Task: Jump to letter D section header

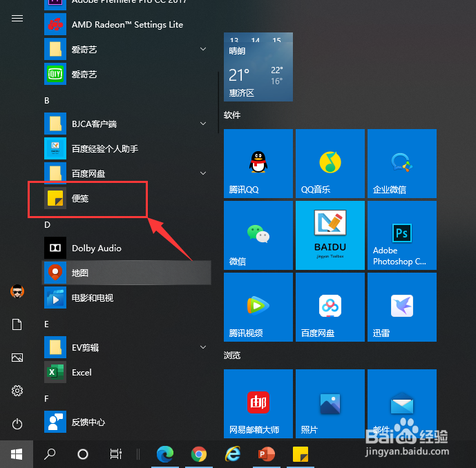Action: coord(47,225)
